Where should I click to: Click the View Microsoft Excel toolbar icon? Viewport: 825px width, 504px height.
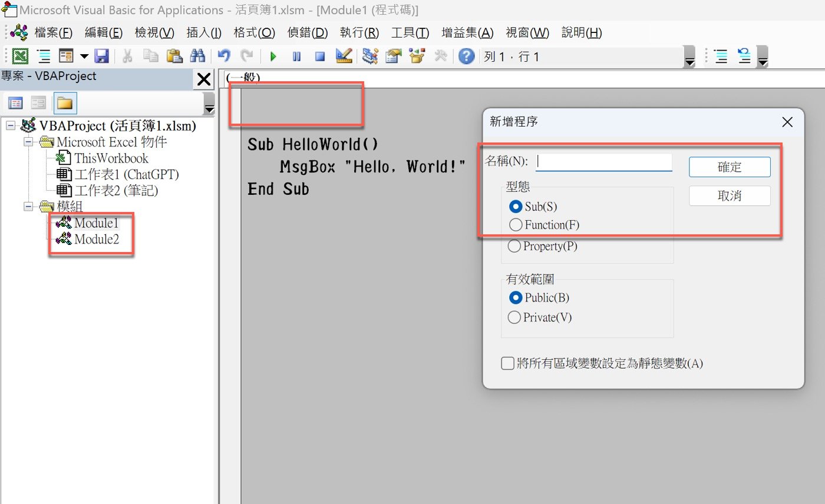(x=21, y=57)
